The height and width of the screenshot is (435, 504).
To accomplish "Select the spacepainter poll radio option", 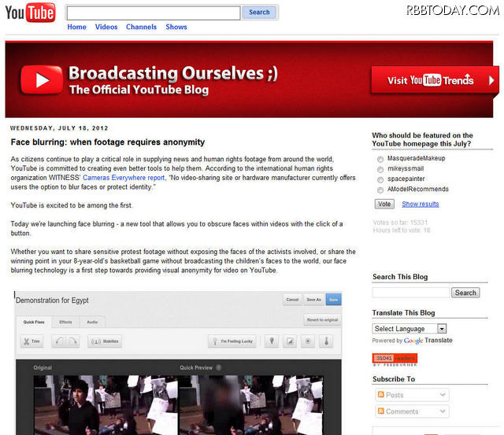I will [380, 179].
